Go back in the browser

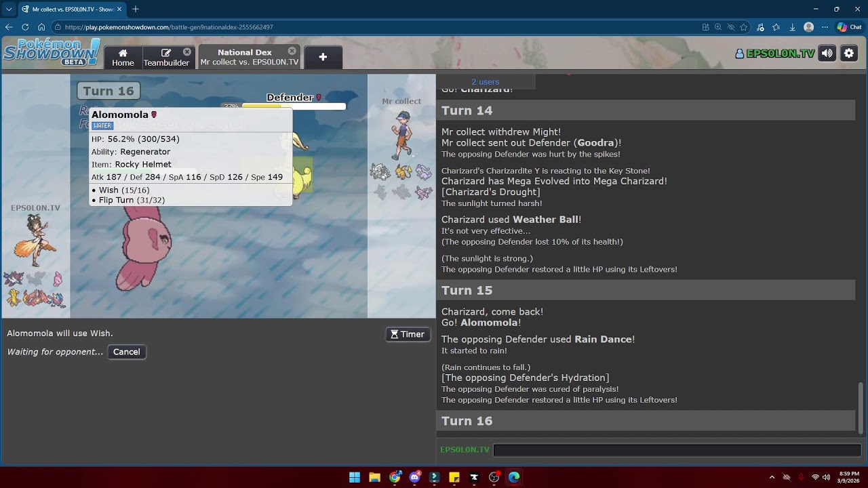(9, 27)
